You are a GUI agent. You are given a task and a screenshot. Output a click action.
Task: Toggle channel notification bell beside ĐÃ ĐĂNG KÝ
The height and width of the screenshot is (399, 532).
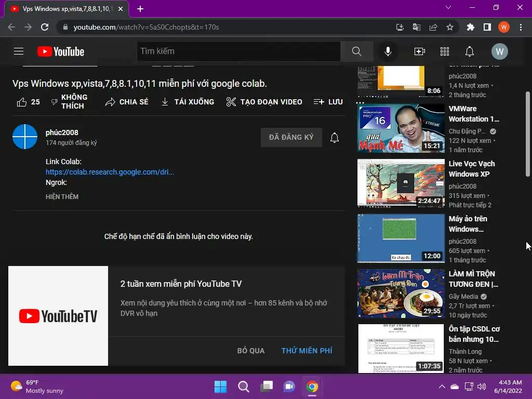[x=335, y=137]
